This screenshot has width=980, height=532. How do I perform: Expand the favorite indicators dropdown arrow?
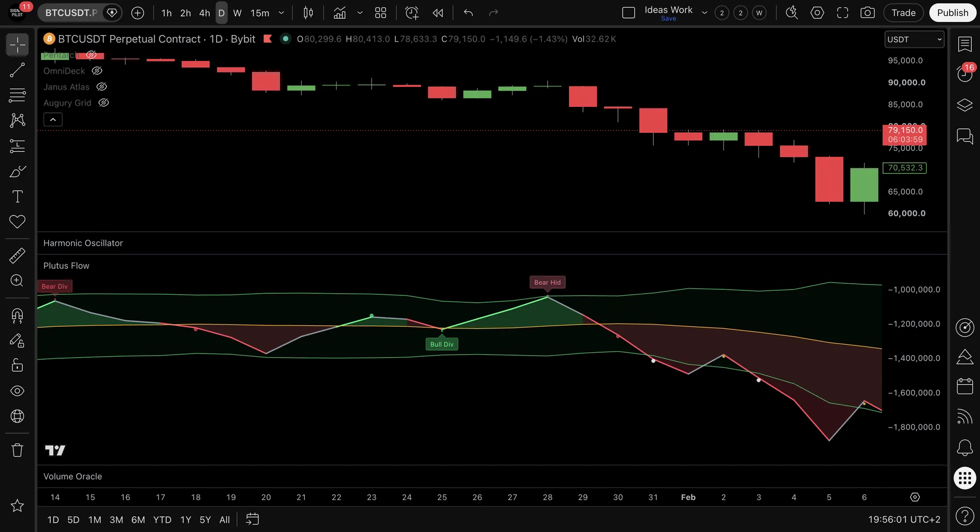(x=359, y=13)
